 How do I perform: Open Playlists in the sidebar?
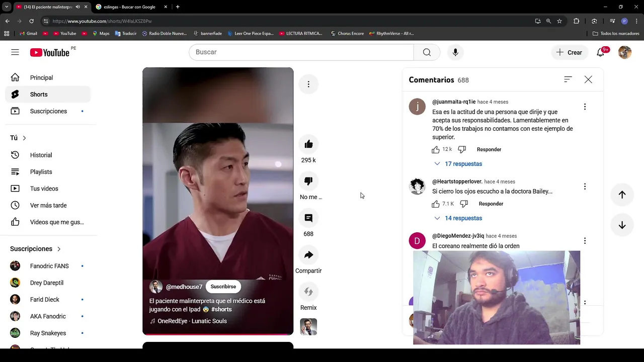(x=48, y=172)
